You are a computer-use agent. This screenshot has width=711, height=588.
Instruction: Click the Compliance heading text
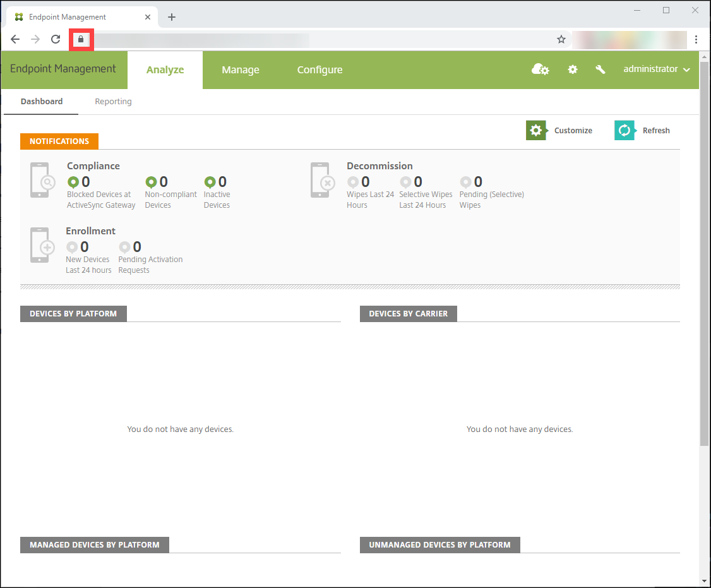tap(93, 166)
